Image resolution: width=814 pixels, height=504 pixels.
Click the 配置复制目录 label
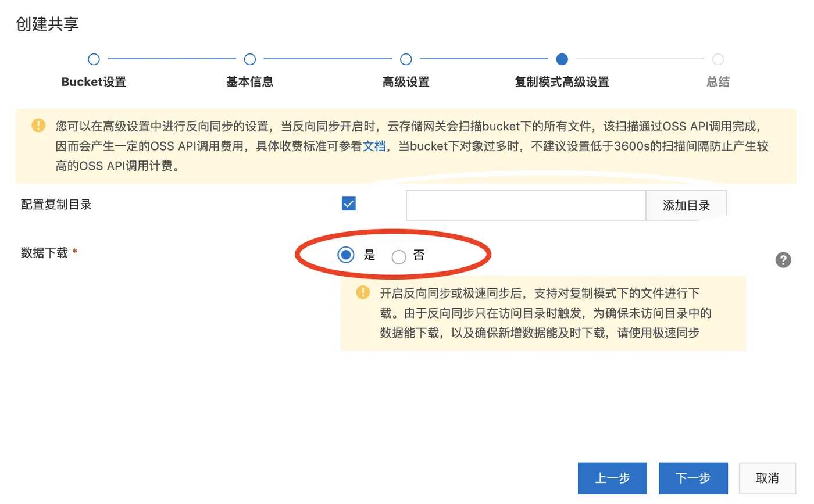(56, 205)
